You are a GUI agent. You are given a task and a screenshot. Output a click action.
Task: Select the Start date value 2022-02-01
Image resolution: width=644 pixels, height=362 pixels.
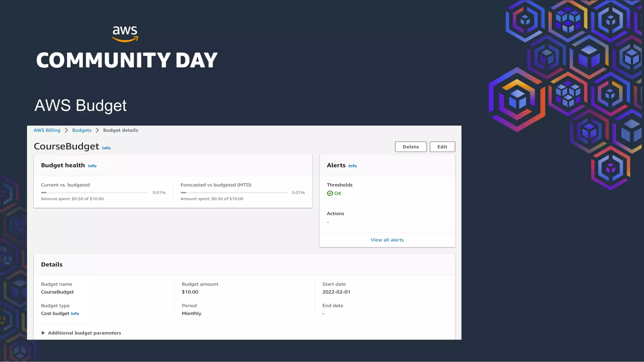pos(336,292)
